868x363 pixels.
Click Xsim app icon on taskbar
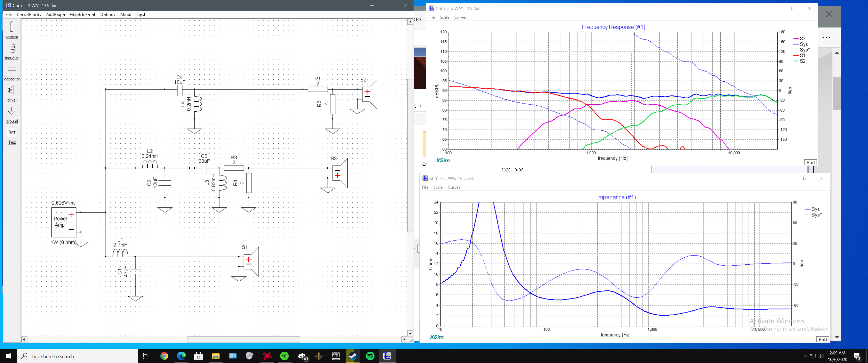coord(387,356)
